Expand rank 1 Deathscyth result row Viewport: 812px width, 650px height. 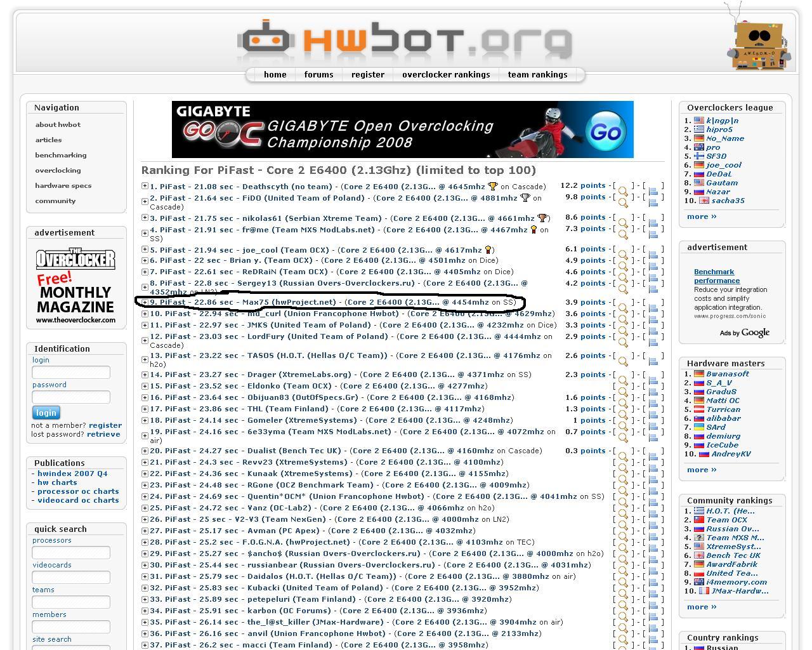(x=145, y=186)
